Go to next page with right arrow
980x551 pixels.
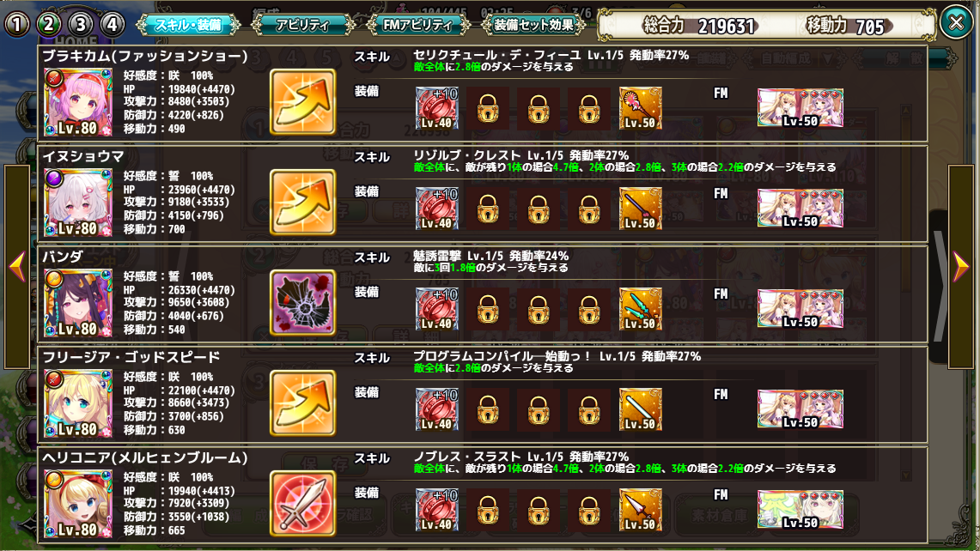(x=961, y=267)
